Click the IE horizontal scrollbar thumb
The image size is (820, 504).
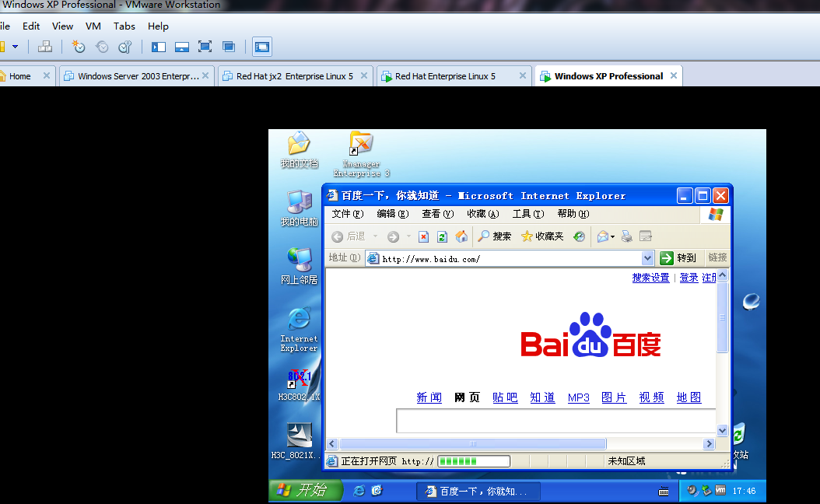(x=473, y=444)
